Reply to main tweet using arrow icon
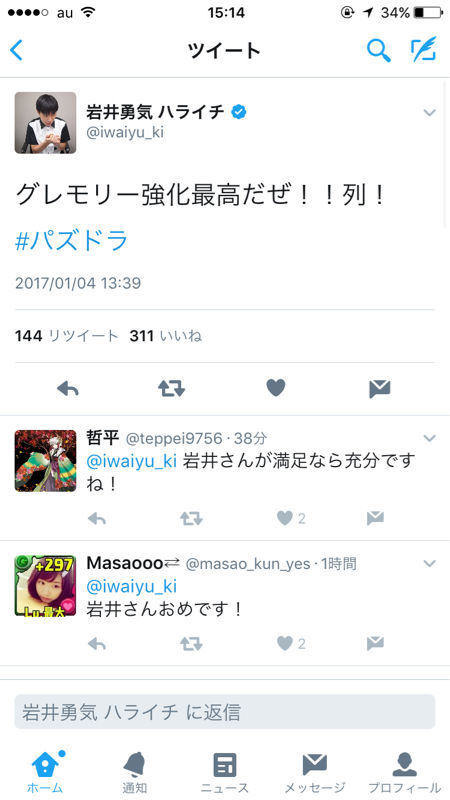 click(x=68, y=389)
